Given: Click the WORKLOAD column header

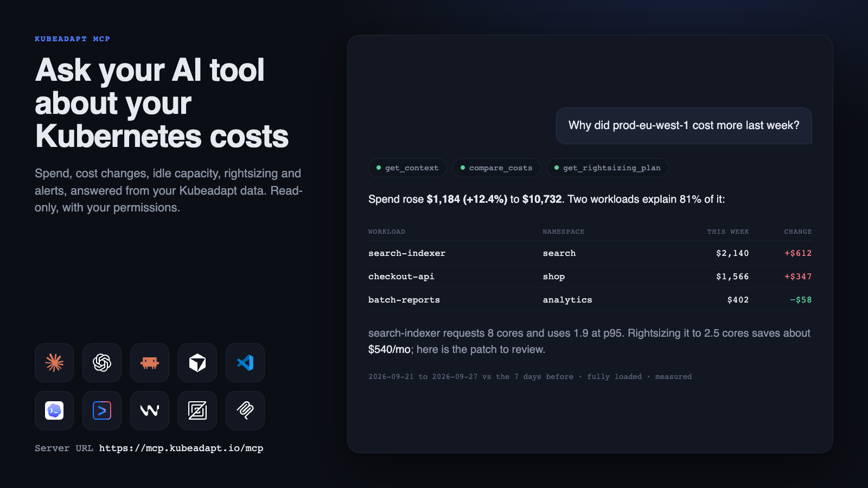Looking at the screenshot, I should [x=387, y=232].
